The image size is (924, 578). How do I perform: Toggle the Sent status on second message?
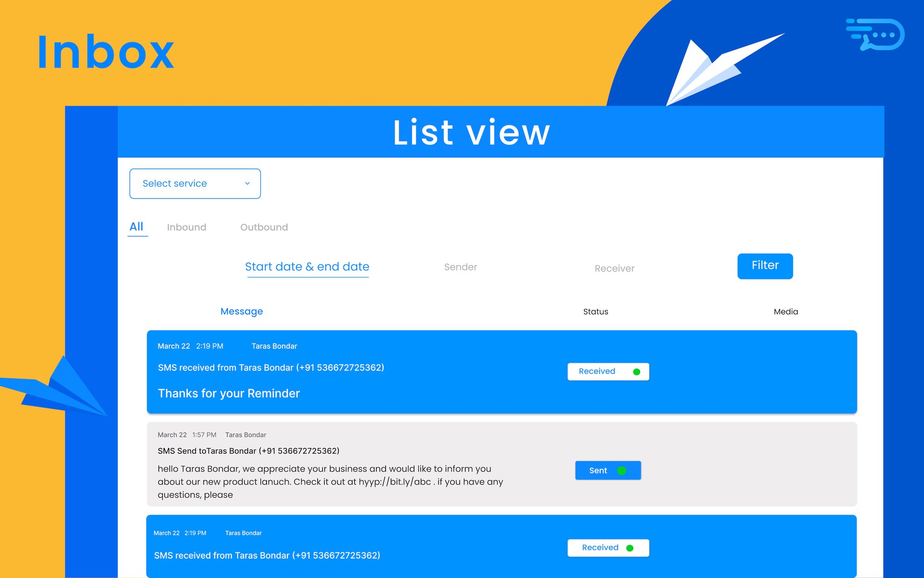point(607,470)
